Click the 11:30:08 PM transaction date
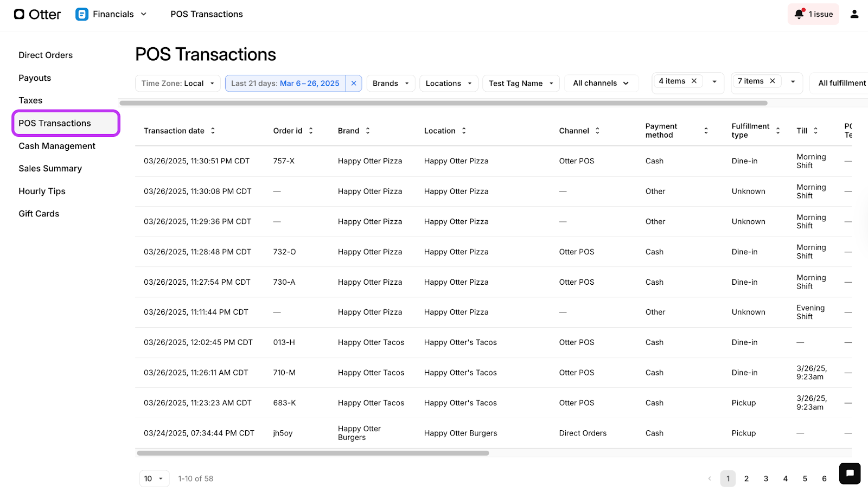The width and height of the screenshot is (868, 492). tap(197, 191)
